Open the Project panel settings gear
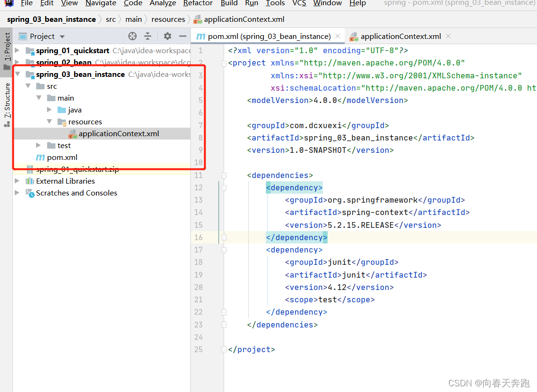The image size is (537, 392). (x=168, y=36)
